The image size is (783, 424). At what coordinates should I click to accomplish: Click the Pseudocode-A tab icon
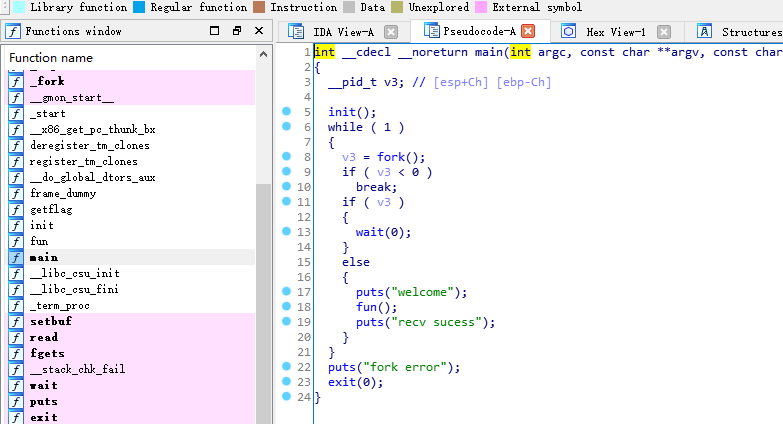pos(431,30)
